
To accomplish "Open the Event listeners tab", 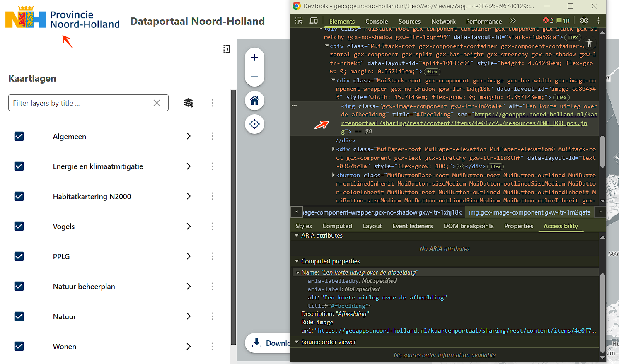I will pos(412,226).
